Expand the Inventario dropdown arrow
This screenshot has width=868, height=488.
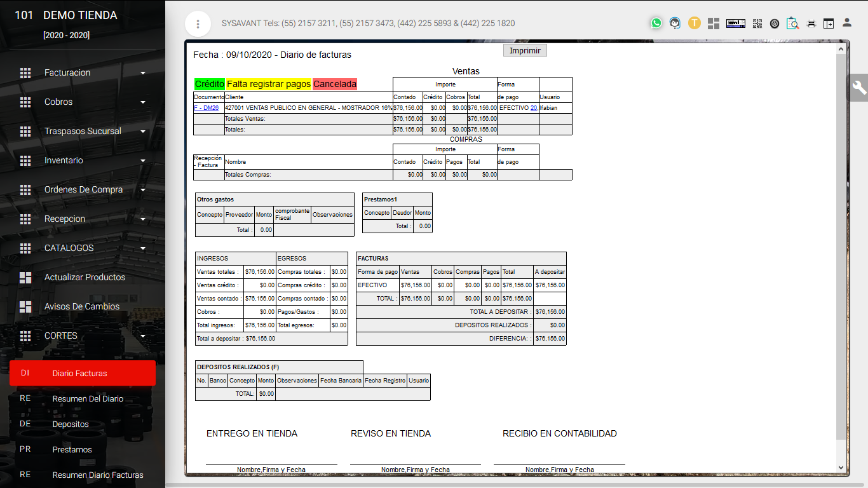click(x=143, y=161)
